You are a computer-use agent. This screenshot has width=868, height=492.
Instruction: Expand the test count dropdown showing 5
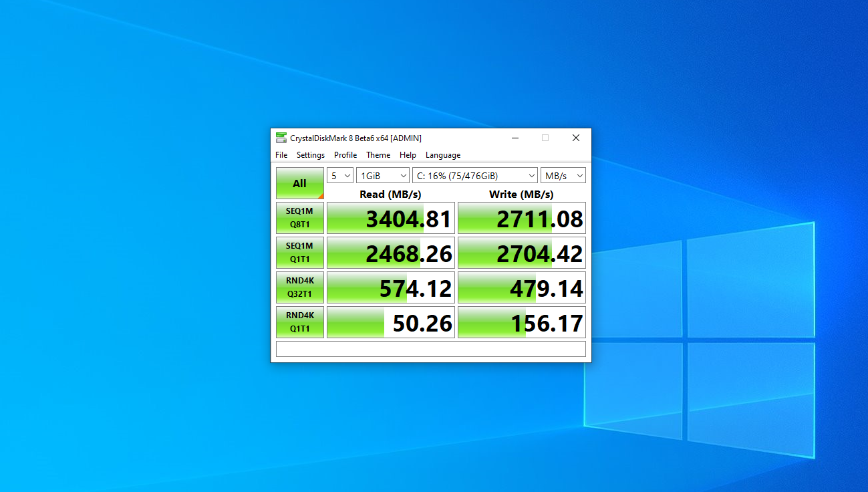340,175
